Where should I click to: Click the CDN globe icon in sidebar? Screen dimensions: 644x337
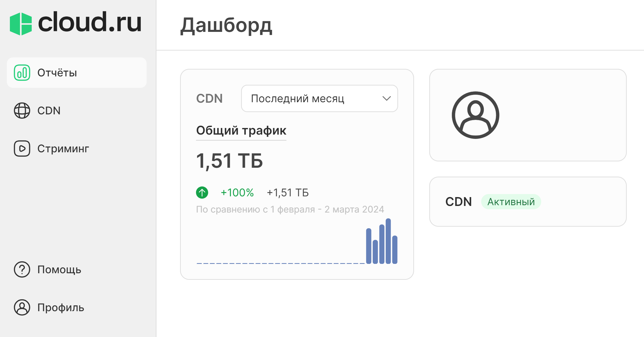pyautogui.click(x=22, y=111)
